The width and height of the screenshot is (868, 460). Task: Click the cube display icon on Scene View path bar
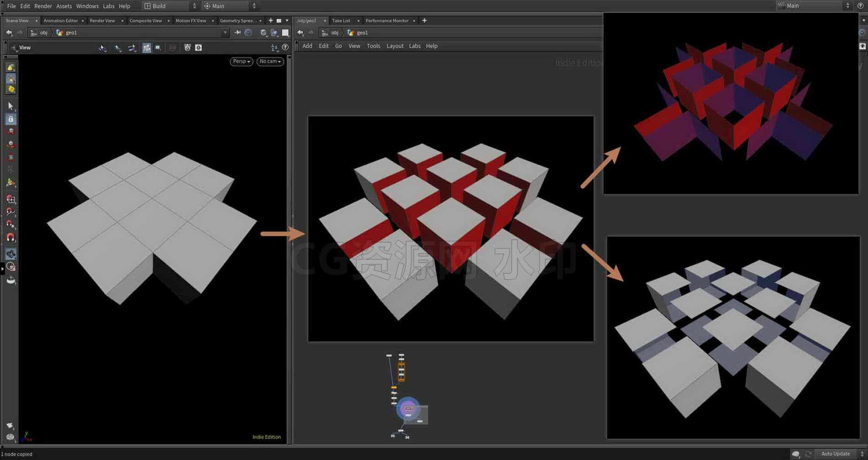coord(263,32)
